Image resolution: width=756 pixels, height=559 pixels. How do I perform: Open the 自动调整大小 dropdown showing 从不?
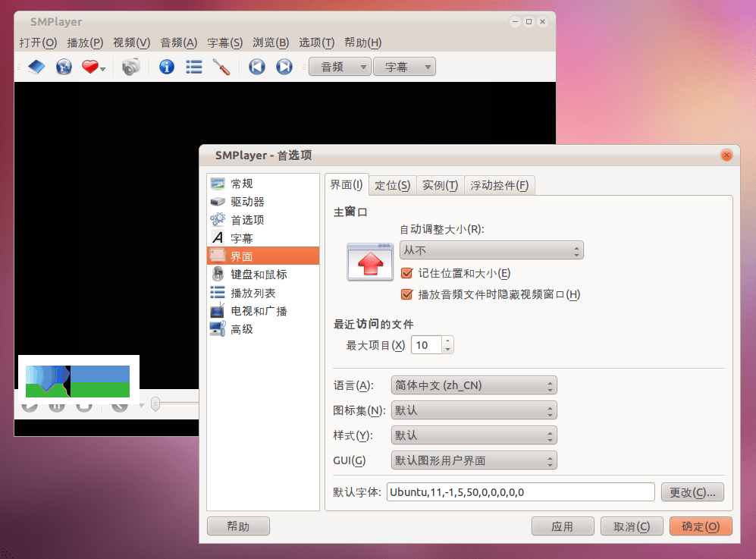point(491,250)
